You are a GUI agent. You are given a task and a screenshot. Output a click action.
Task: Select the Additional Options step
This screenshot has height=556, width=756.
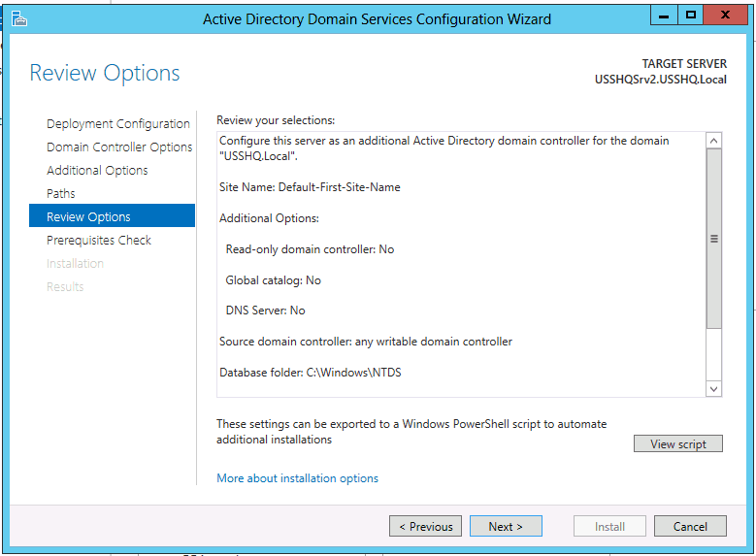pyautogui.click(x=97, y=170)
